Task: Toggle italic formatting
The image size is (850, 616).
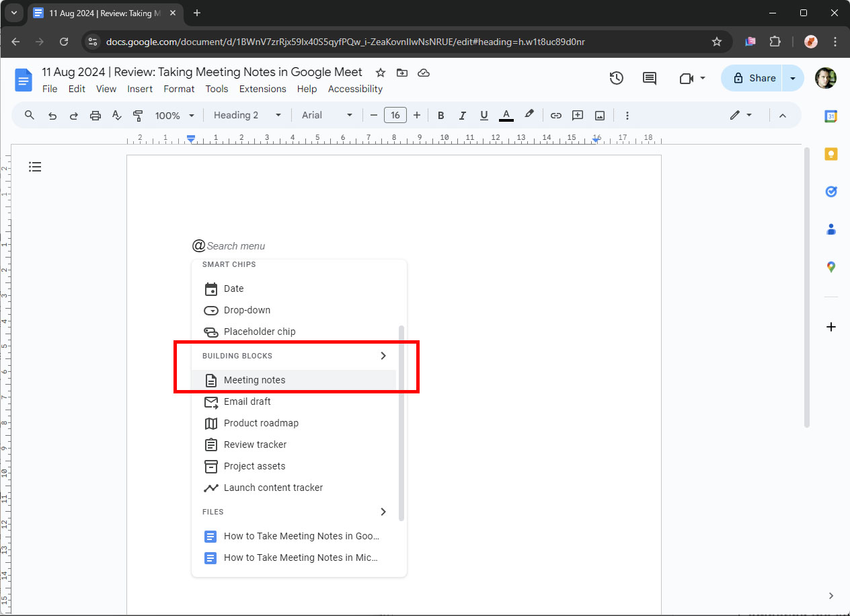Action: point(463,116)
